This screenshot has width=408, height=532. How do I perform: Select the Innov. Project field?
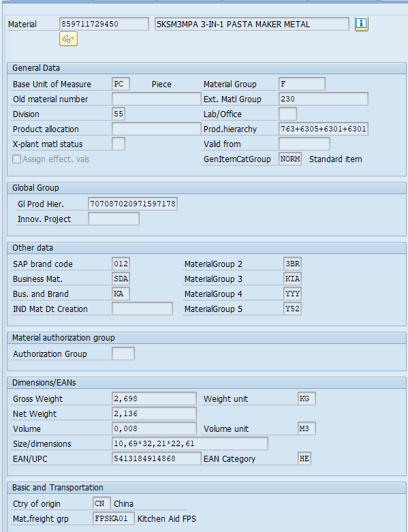click(114, 219)
